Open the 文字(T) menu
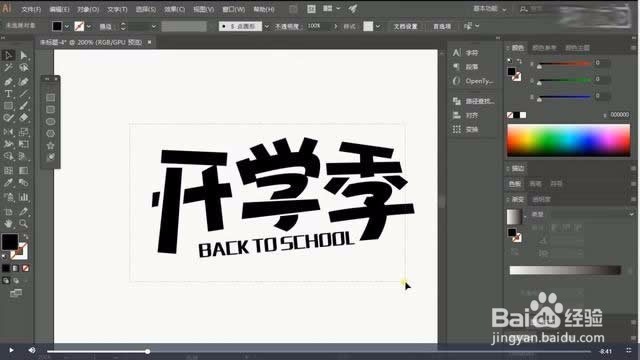The width and height of the screenshot is (640, 360). pyautogui.click(x=117, y=9)
